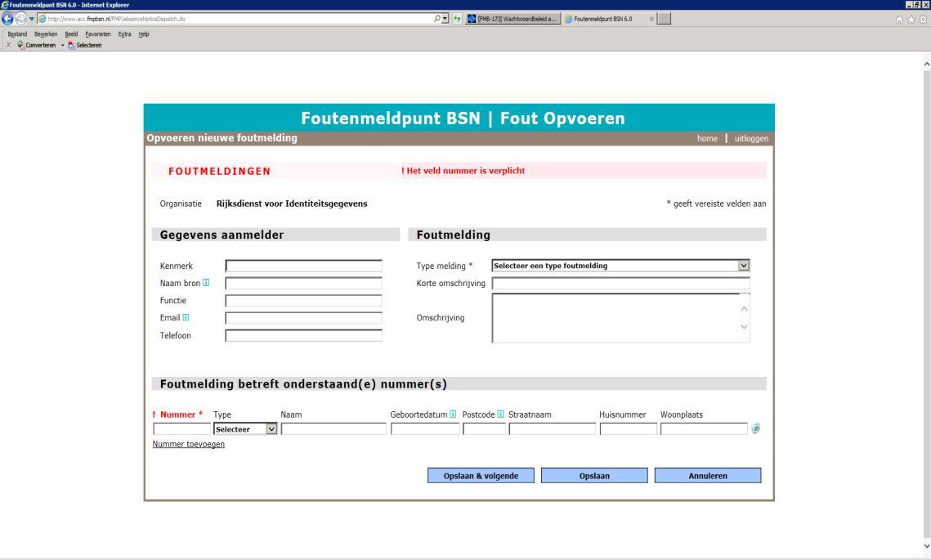
Task: Click the Favorites star icon
Action: pyautogui.click(x=911, y=20)
